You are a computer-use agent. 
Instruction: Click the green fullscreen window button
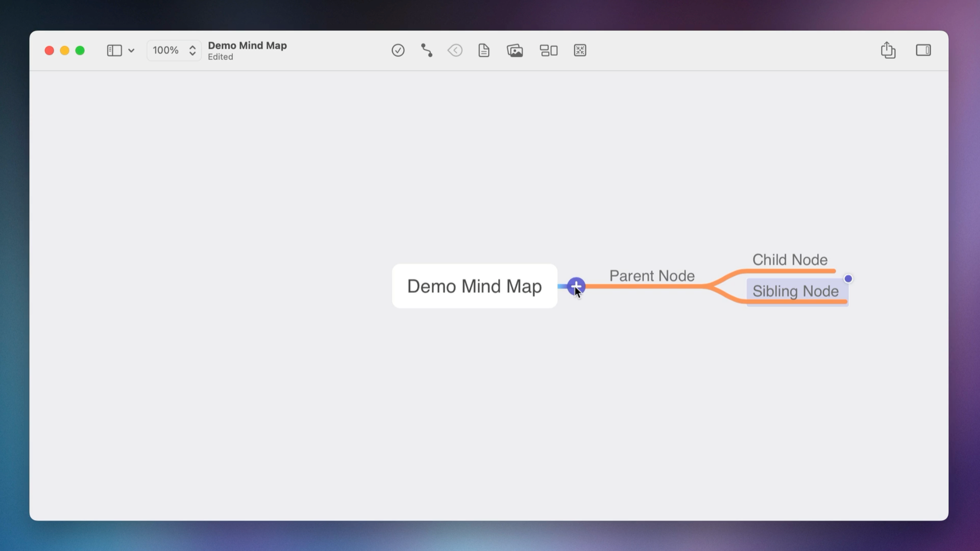[80, 50]
